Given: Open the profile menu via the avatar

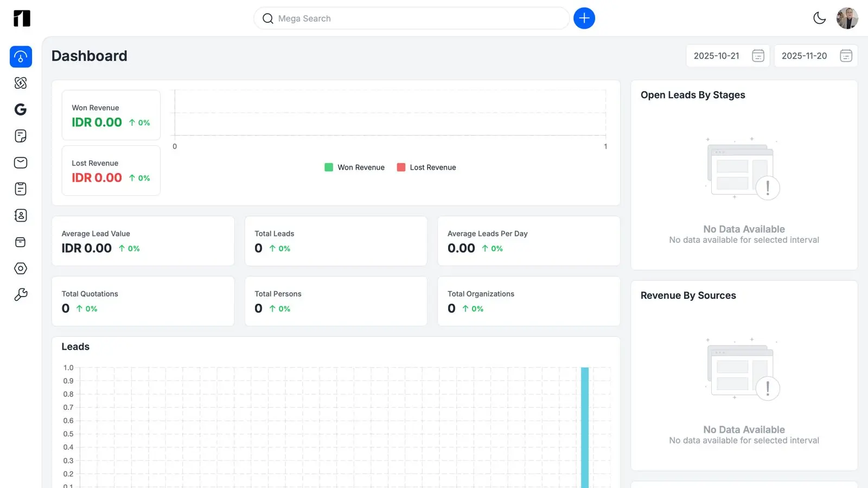Looking at the screenshot, I should click(x=847, y=18).
